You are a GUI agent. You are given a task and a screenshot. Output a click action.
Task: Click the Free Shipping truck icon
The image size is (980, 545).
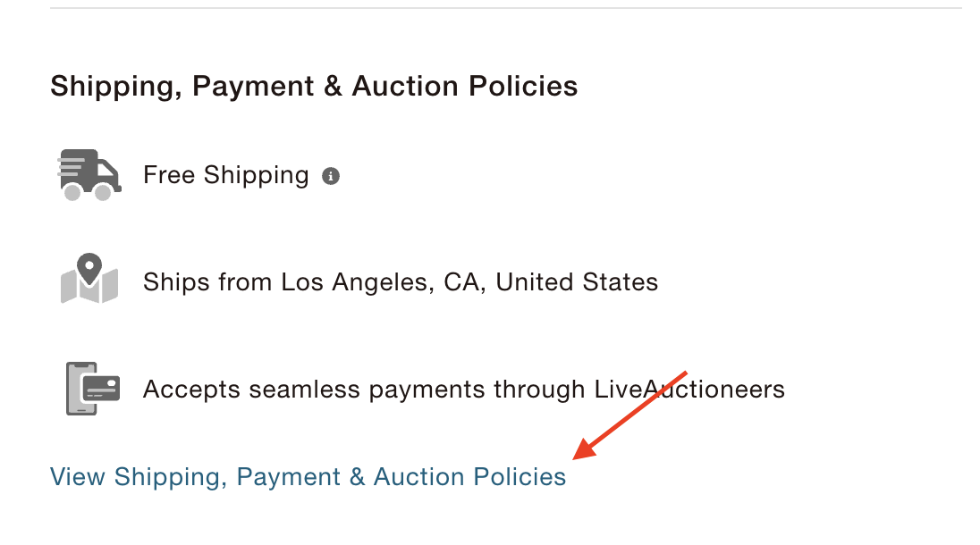coord(89,175)
